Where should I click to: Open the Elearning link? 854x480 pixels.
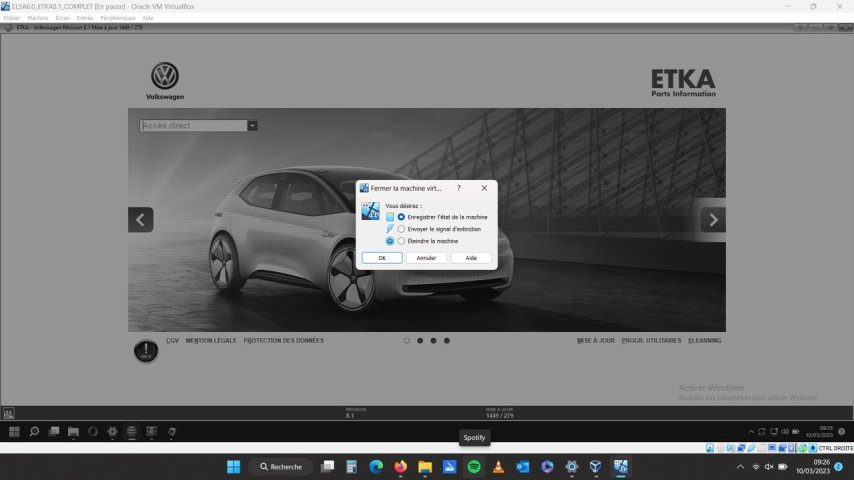(705, 341)
